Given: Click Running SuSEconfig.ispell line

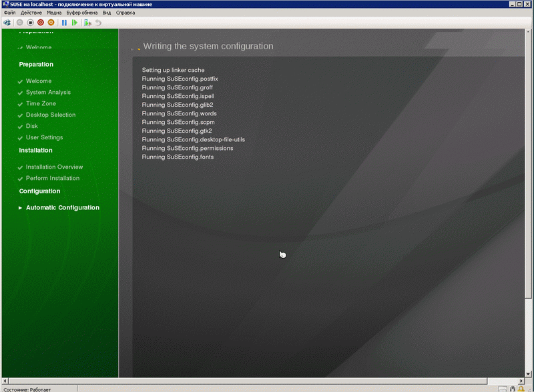Looking at the screenshot, I should (x=178, y=96).
